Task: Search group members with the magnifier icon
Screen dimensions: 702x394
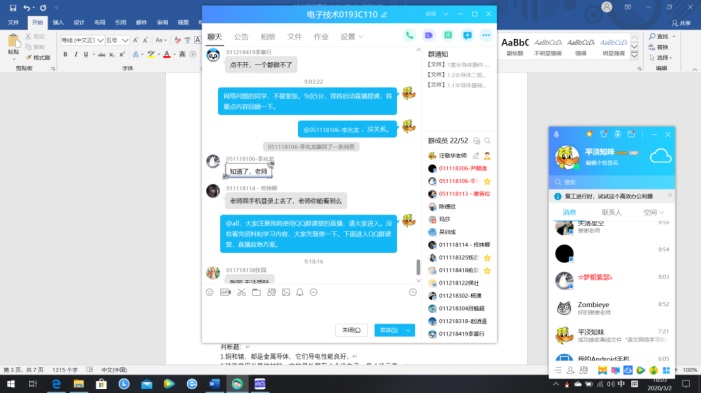Action: tap(487, 141)
